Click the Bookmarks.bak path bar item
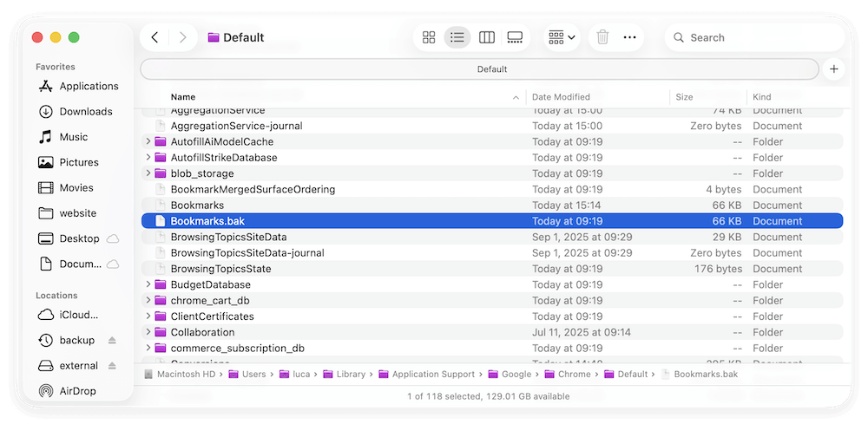 click(700, 375)
